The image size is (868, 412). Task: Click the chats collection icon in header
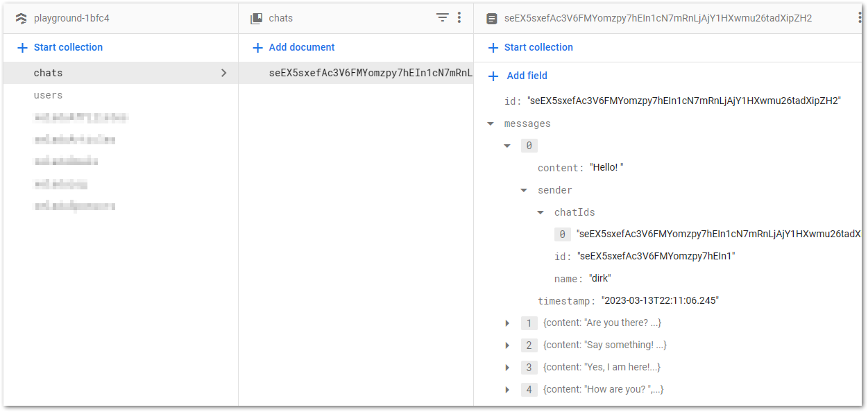(256, 18)
